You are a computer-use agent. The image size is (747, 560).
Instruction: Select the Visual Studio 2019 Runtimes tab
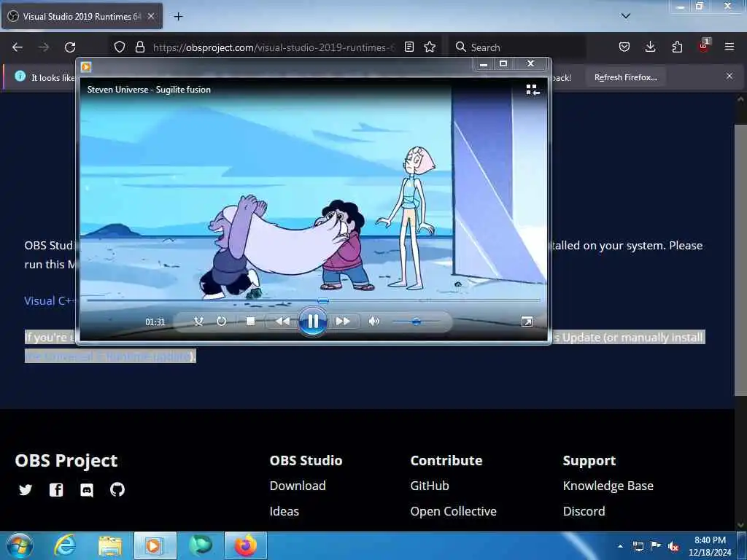[82, 16]
